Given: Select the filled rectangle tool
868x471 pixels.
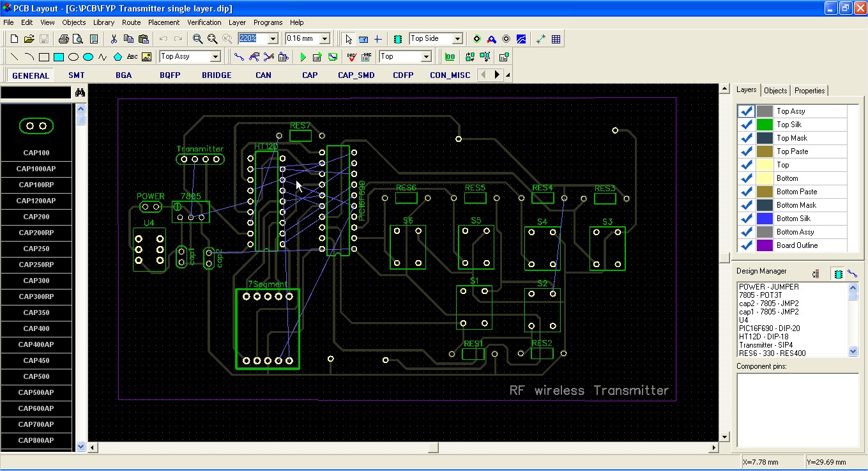Looking at the screenshot, I should click(x=59, y=57).
